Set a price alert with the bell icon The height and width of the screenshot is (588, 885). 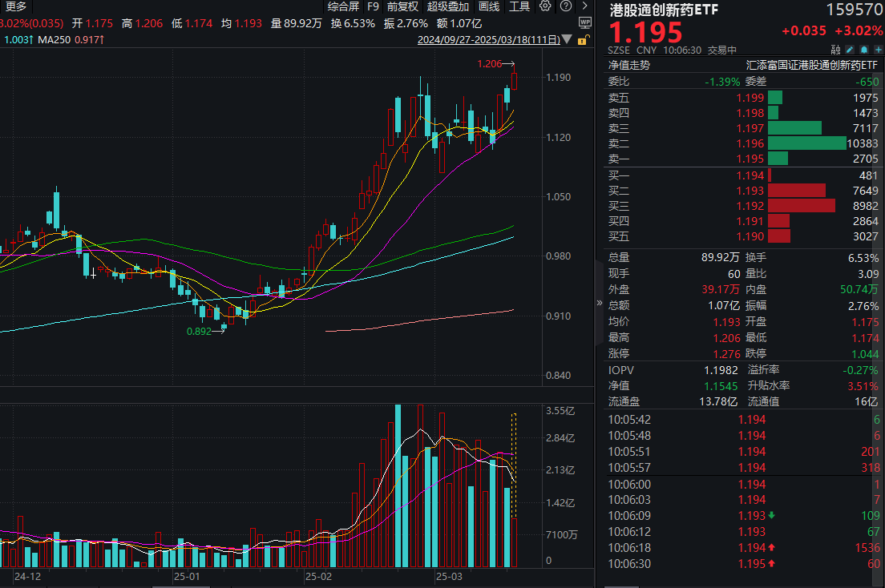click(x=863, y=49)
